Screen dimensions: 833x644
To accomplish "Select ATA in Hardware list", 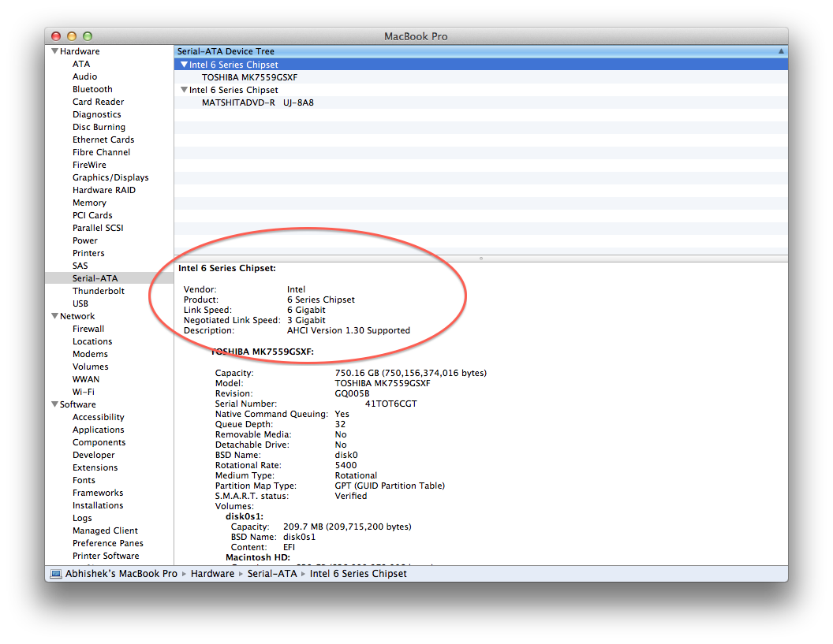I will tap(81, 64).
